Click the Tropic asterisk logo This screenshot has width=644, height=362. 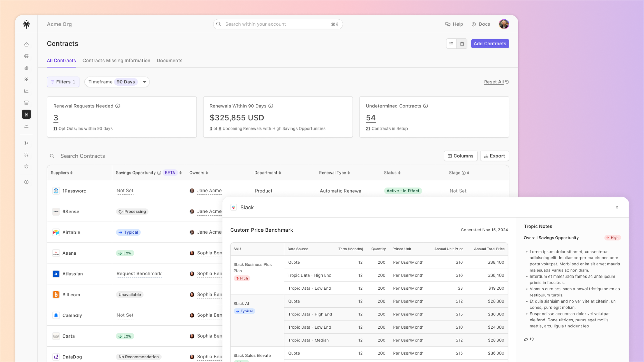(x=26, y=24)
